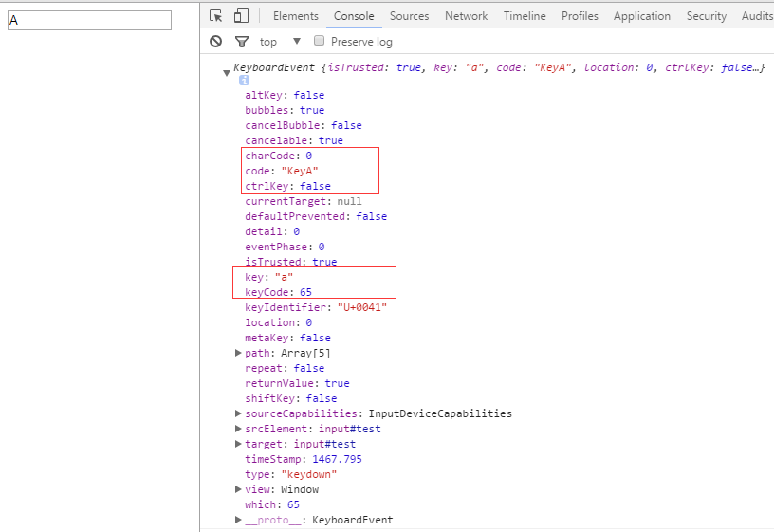Open the Application tab
Viewport: 774px width, 532px height.
pos(642,16)
